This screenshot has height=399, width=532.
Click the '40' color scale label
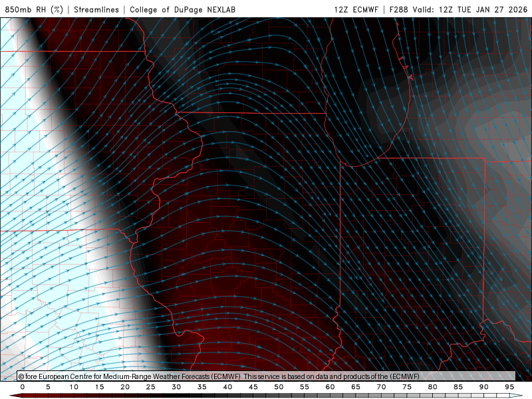(x=227, y=387)
